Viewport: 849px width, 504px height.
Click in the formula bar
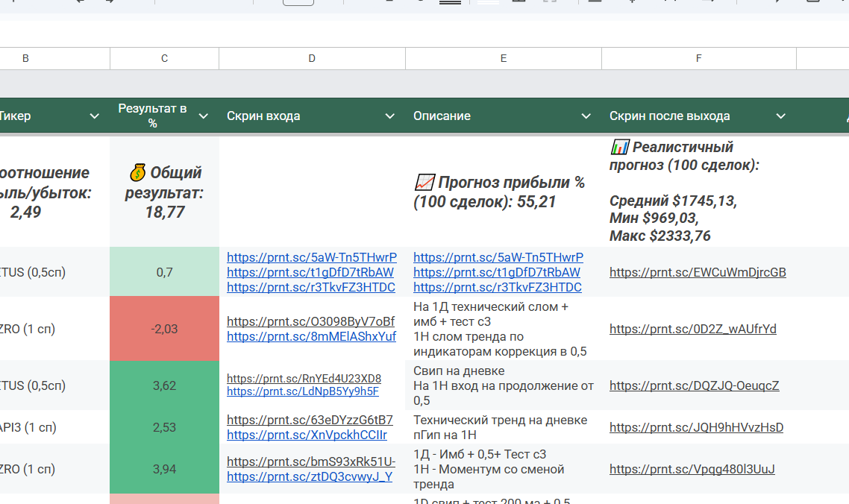[424, 34]
